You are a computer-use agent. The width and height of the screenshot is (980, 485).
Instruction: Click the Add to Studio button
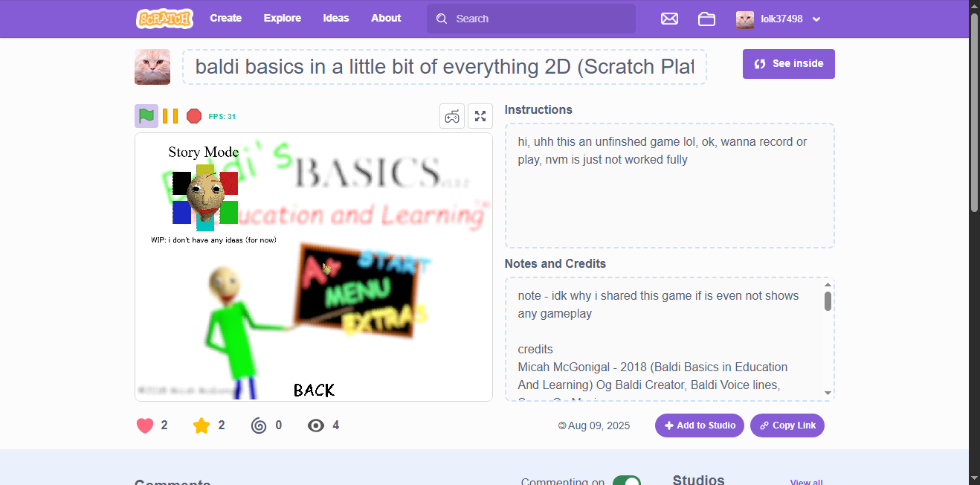tap(700, 425)
